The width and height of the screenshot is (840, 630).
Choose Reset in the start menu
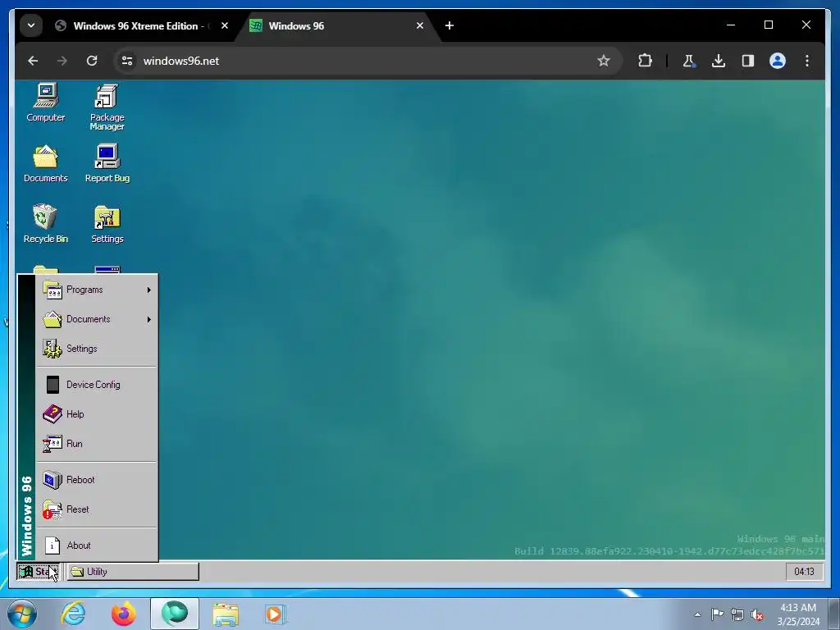point(97,509)
